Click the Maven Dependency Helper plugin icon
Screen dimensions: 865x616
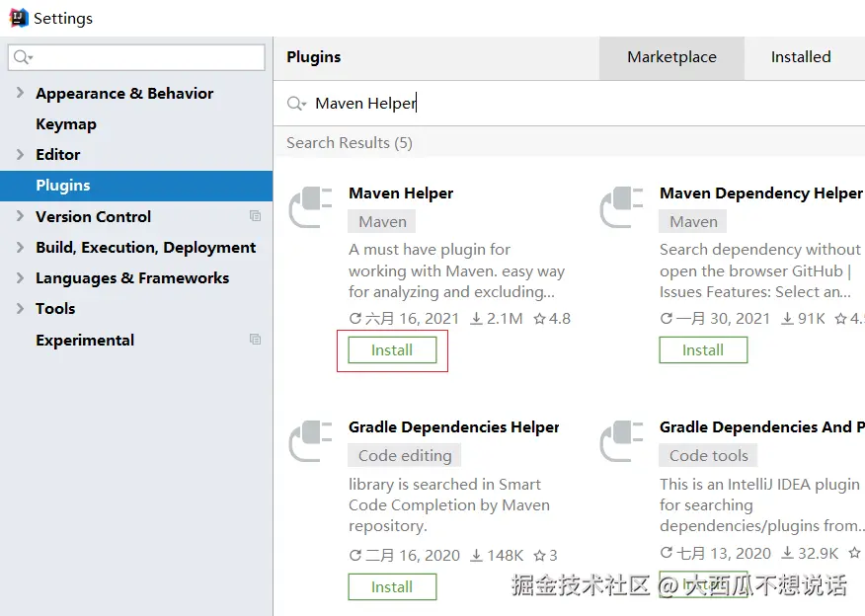tap(621, 207)
